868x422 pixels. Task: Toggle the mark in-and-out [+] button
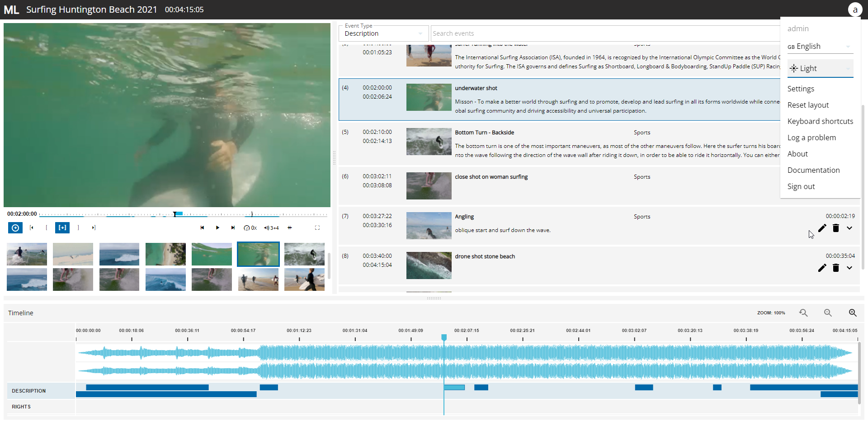coord(62,228)
